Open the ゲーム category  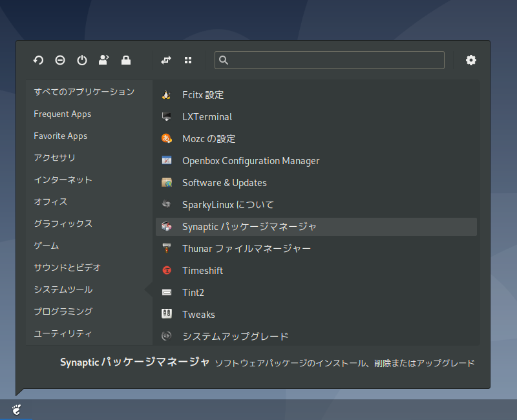tap(46, 246)
